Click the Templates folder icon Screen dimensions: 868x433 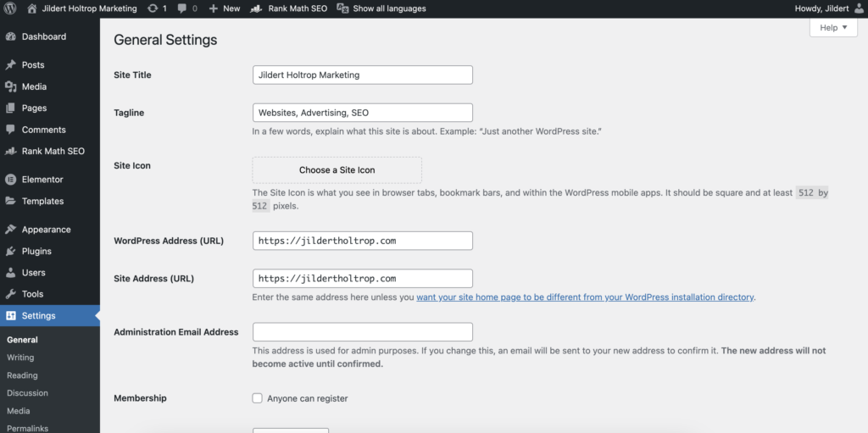(x=10, y=201)
